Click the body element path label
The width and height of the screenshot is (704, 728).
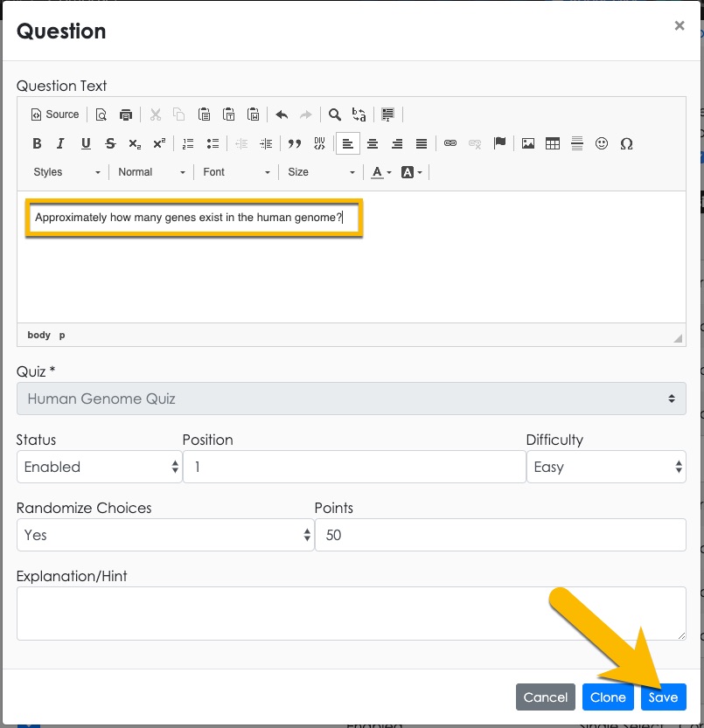[x=38, y=335]
